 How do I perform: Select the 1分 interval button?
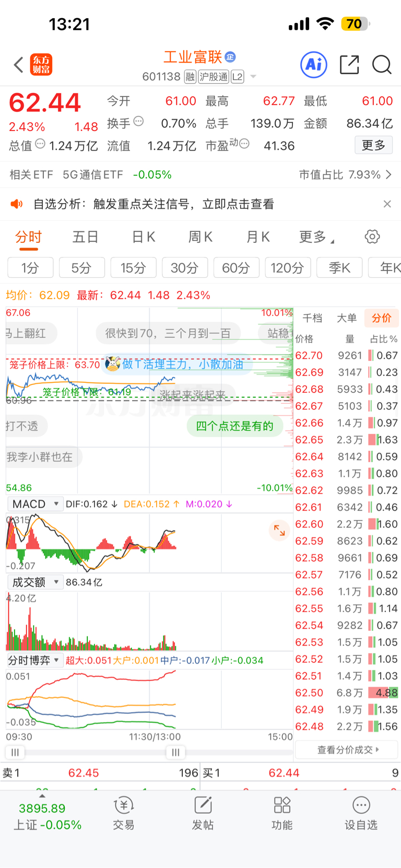click(30, 267)
